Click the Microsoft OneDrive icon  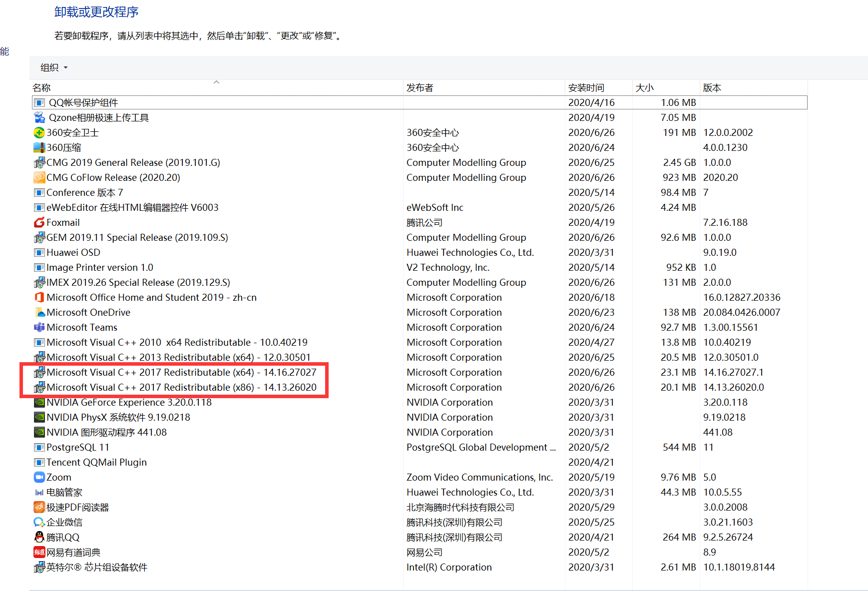pyautogui.click(x=39, y=312)
